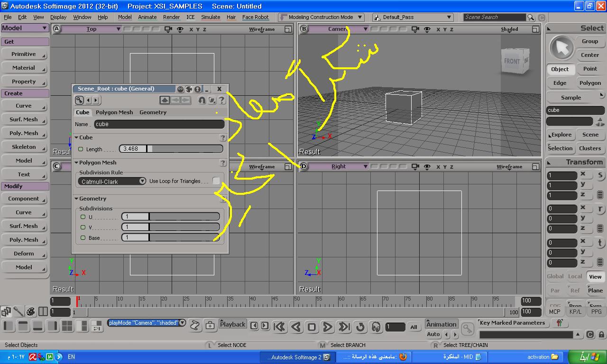Stop playback
This screenshot has height=364, width=607.
[x=312, y=327]
